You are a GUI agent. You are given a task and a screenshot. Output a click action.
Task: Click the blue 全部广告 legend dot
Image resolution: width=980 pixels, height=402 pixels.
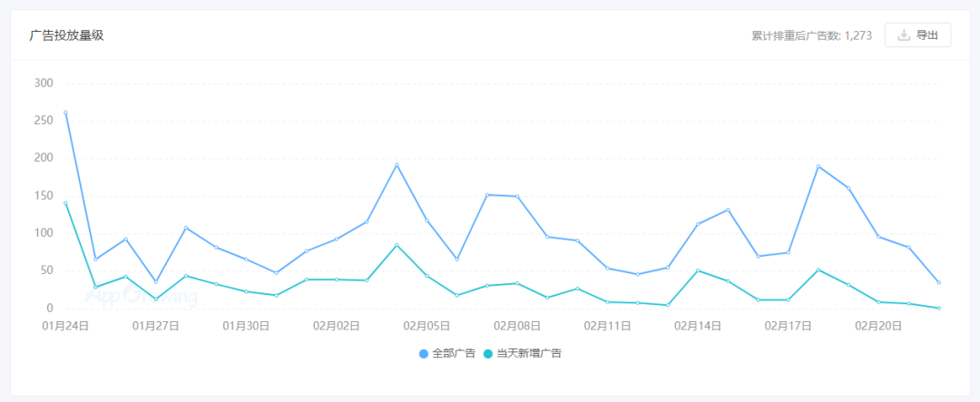[424, 353]
